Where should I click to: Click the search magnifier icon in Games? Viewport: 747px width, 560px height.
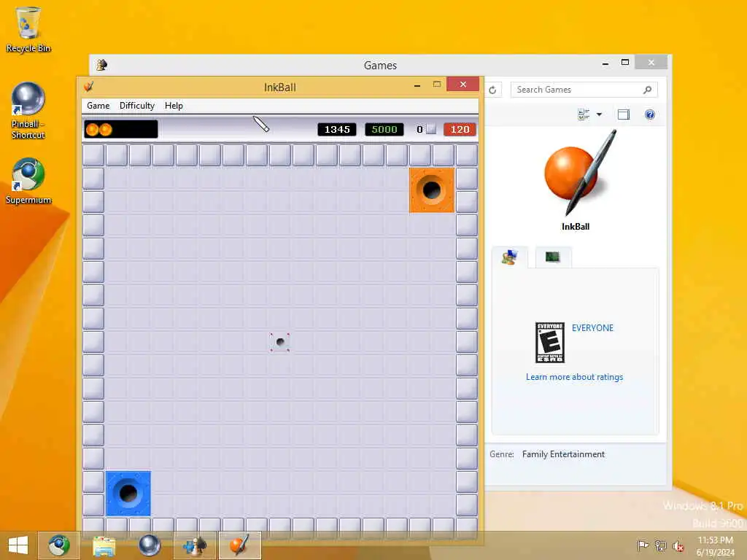(x=647, y=90)
